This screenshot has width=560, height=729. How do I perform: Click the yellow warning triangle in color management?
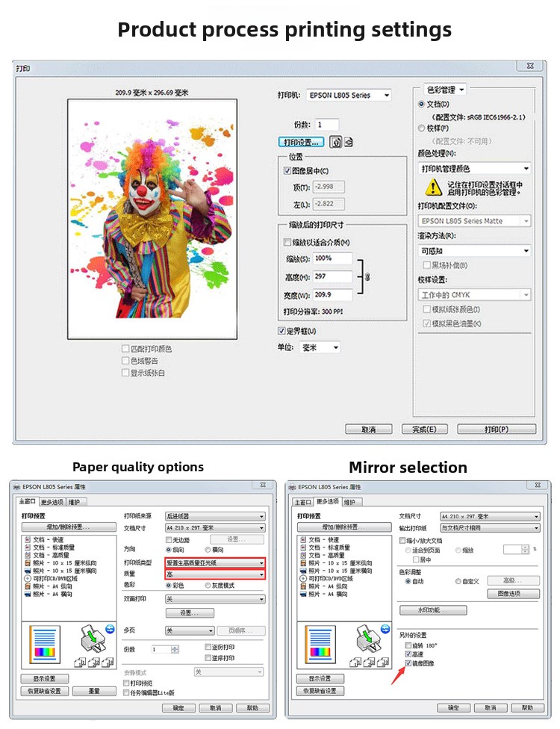coord(432,187)
